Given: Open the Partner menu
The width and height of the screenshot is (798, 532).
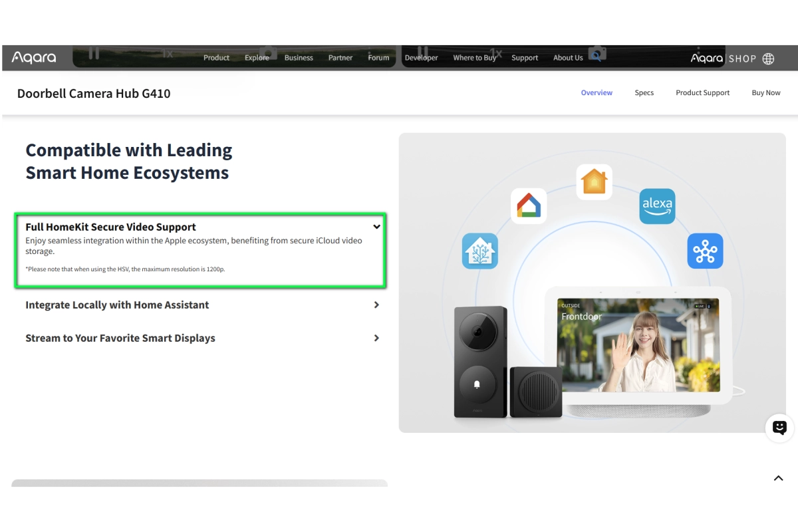Looking at the screenshot, I should coord(340,58).
